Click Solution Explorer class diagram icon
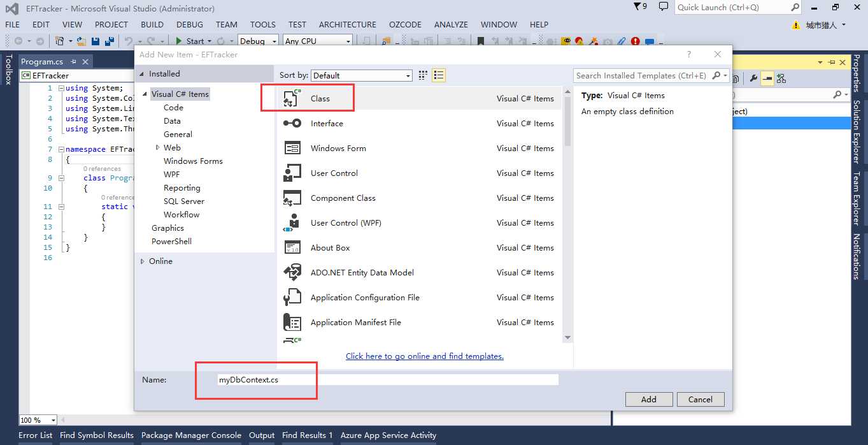Viewport: 868px width, 445px height. click(x=781, y=78)
